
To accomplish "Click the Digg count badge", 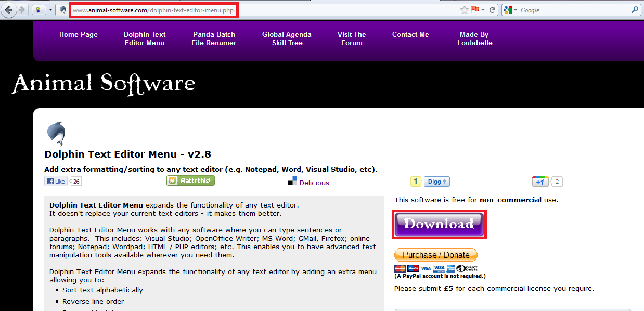I will click(416, 182).
